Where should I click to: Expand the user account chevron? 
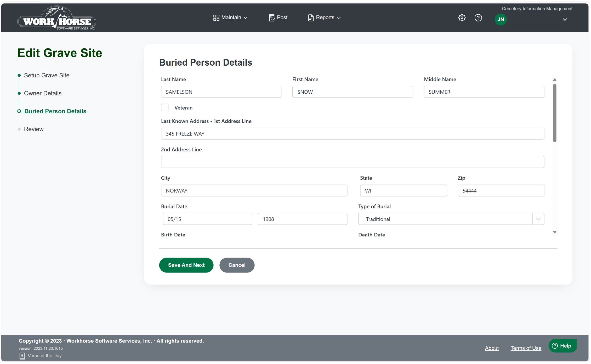pos(565,20)
